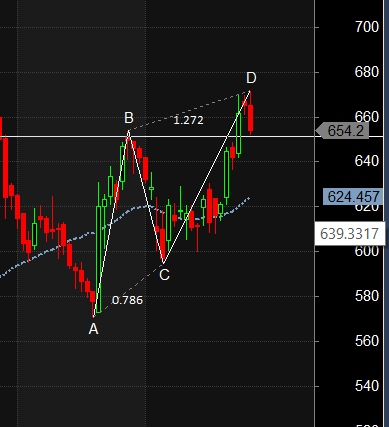Click the 540 price axis label
Image resolution: width=389 pixels, height=427 pixels.
click(x=367, y=386)
